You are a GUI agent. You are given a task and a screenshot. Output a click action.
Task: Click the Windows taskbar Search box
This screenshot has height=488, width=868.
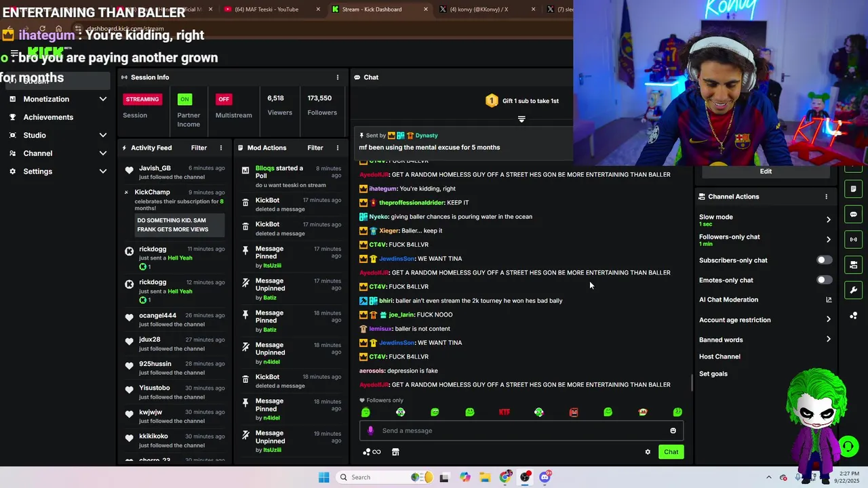385,477
